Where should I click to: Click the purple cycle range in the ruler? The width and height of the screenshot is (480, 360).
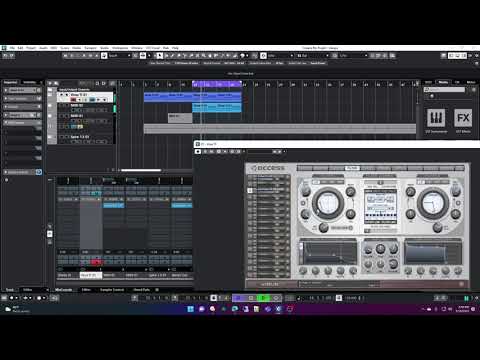217,85
